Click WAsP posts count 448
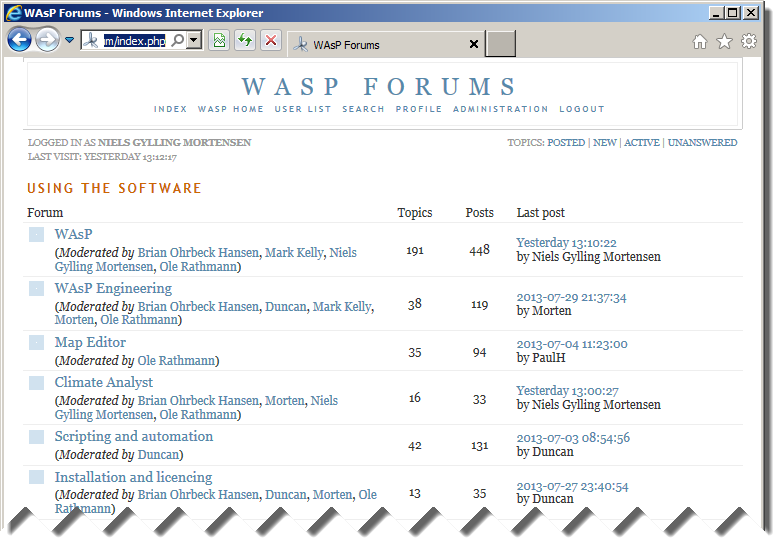This screenshot has width=780, height=547. coord(480,251)
